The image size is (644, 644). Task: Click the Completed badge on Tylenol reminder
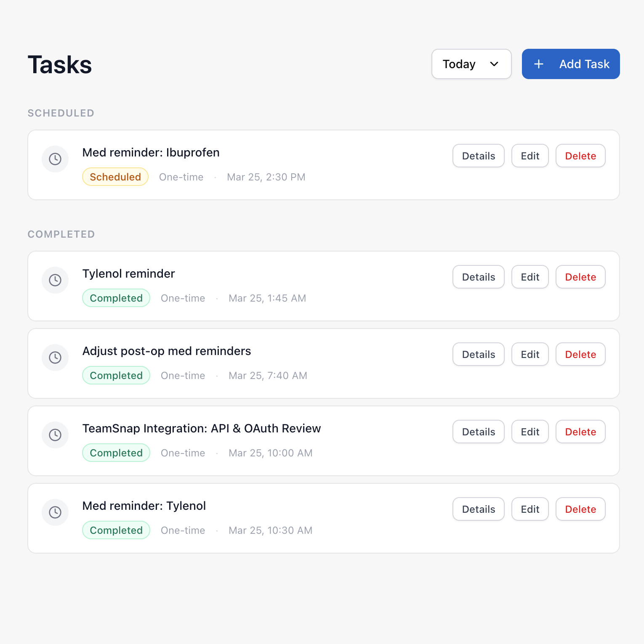tap(116, 298)
